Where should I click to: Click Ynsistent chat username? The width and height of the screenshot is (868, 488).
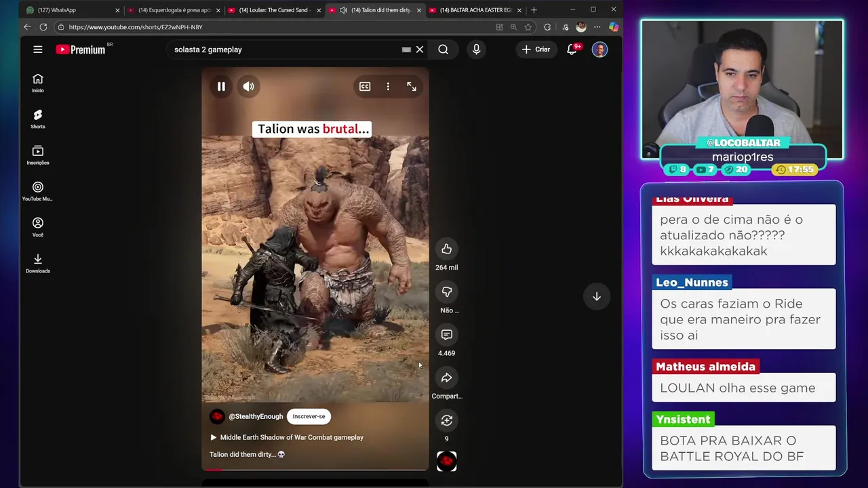tap(683, 419)
